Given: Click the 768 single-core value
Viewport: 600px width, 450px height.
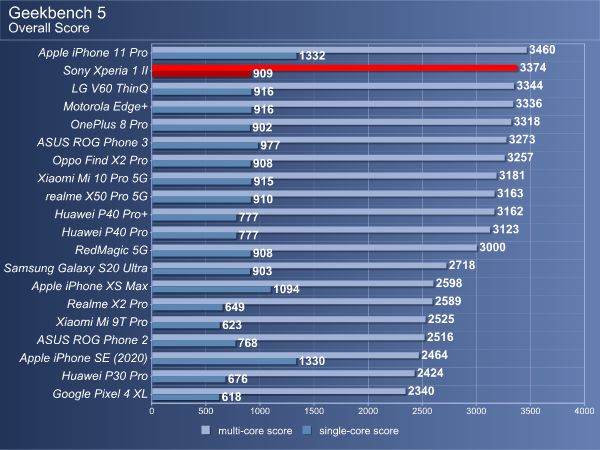Looking at the screenshot, I should 248,344.
